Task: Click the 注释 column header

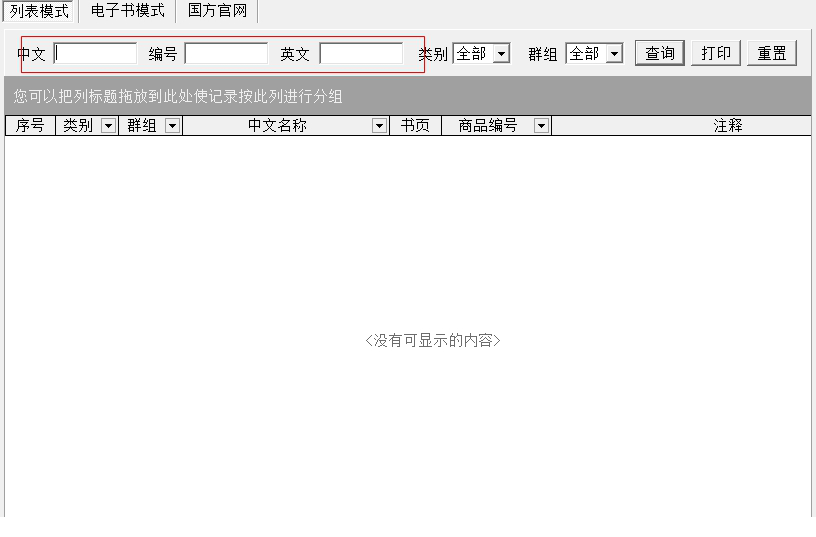Action: pyautogui.click(x=681, y=125)
